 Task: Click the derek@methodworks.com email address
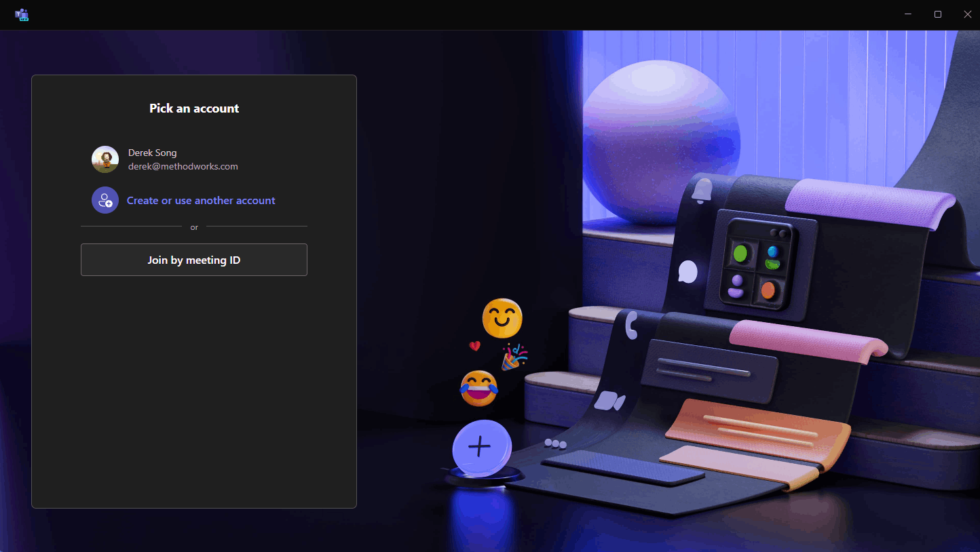click(x=183, y=166)
